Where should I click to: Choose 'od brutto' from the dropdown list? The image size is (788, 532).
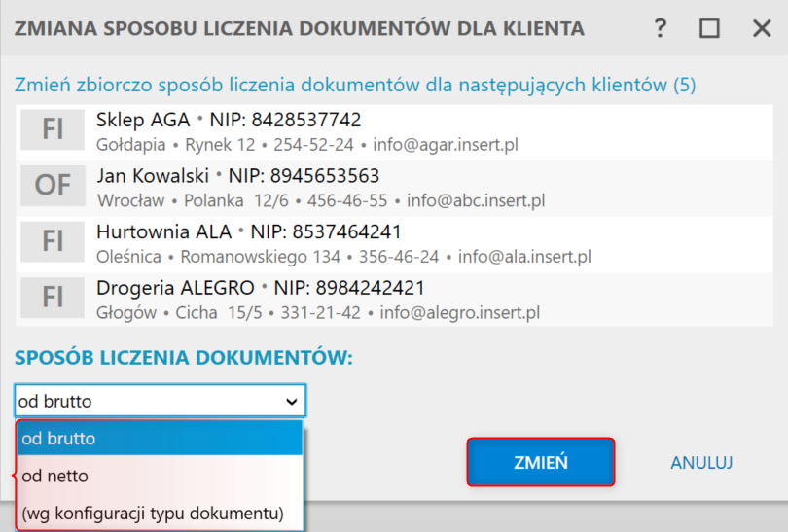tap(161, 438)
